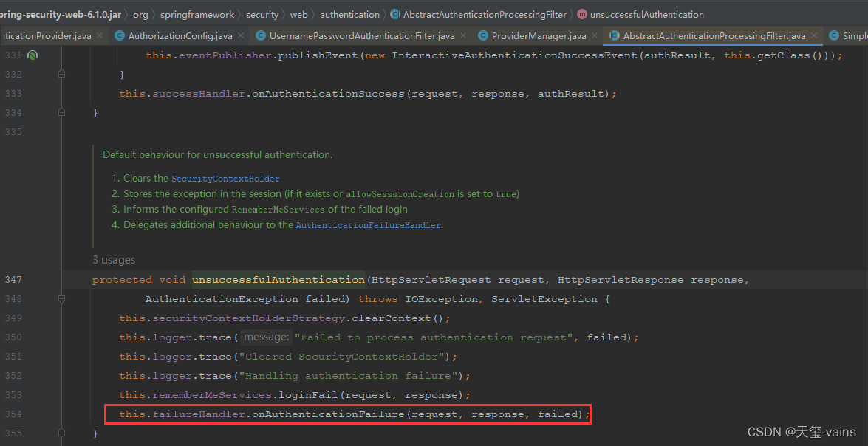Click 'Default behaviour for unsuccessful authentication.' doc text

coord(217,154)
